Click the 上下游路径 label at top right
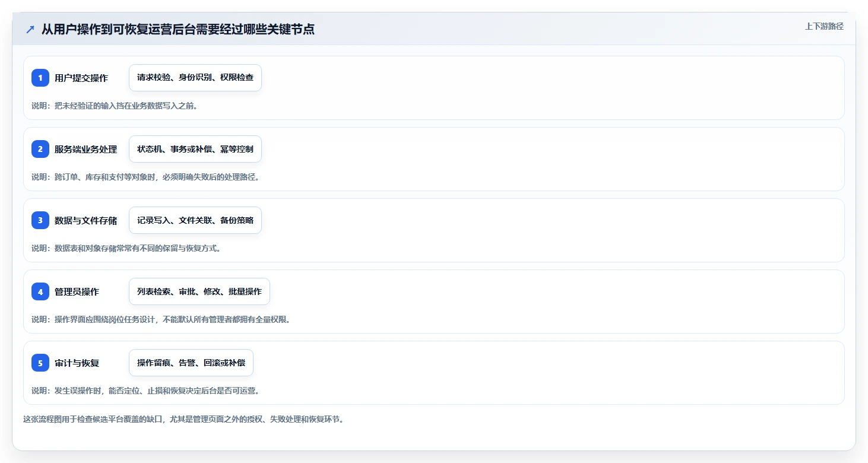The height and width of the screenshot is (463, 868). coord(824,26)
